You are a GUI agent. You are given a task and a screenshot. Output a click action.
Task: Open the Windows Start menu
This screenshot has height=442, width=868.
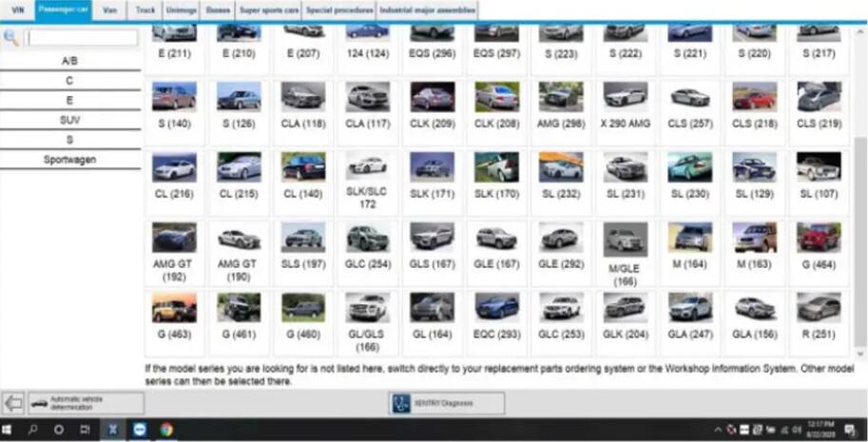9,430
